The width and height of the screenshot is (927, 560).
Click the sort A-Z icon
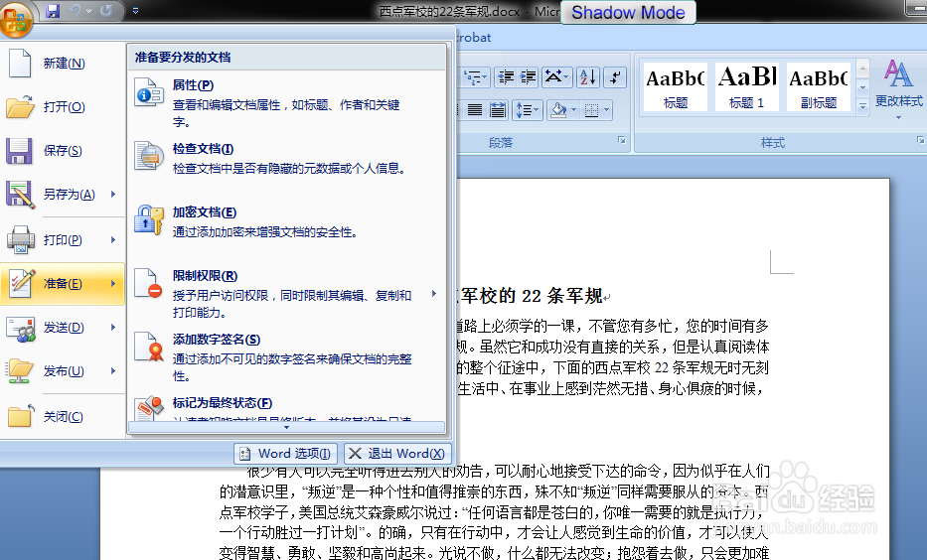(x=588, y=76)
